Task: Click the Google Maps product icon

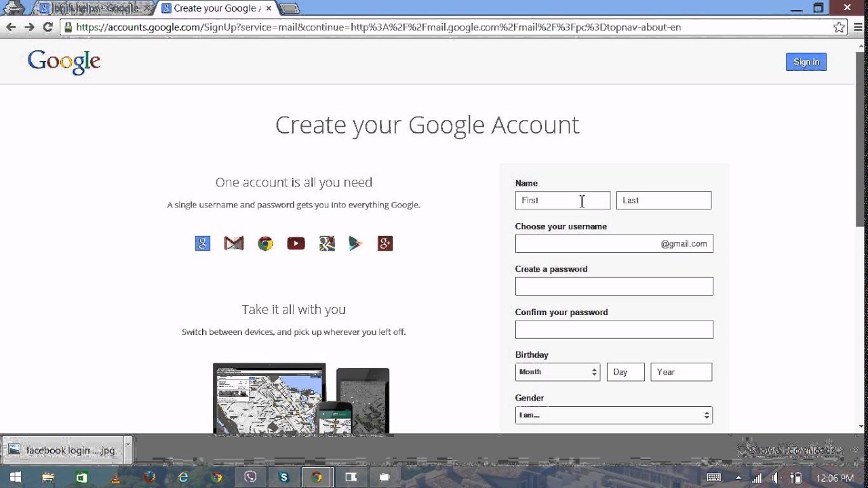Action: [x=327, y=243]
